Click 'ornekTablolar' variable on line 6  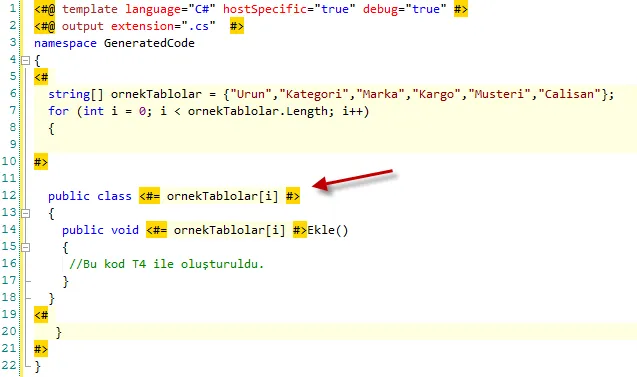[x=156, y=94]
